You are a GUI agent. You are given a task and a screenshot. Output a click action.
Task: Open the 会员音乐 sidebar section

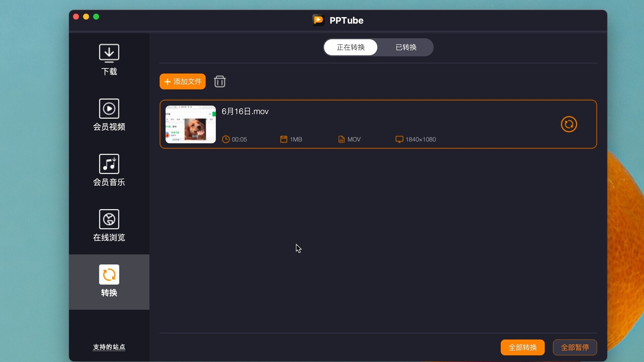pyautogui.click(x=109, y=171)
